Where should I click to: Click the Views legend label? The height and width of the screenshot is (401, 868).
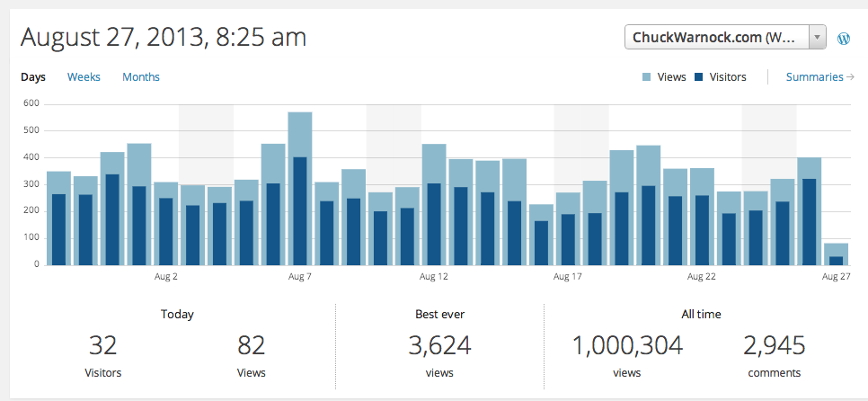(x=671, y=77)
